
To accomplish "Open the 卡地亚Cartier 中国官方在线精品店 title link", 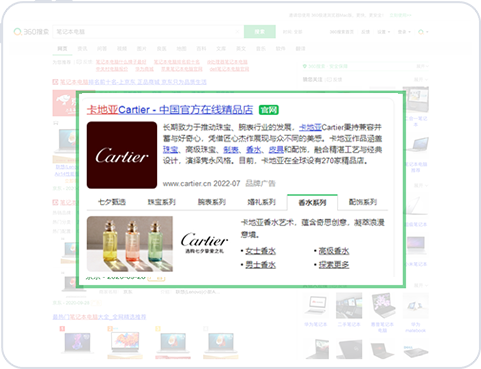I will (x=170, y=110).
